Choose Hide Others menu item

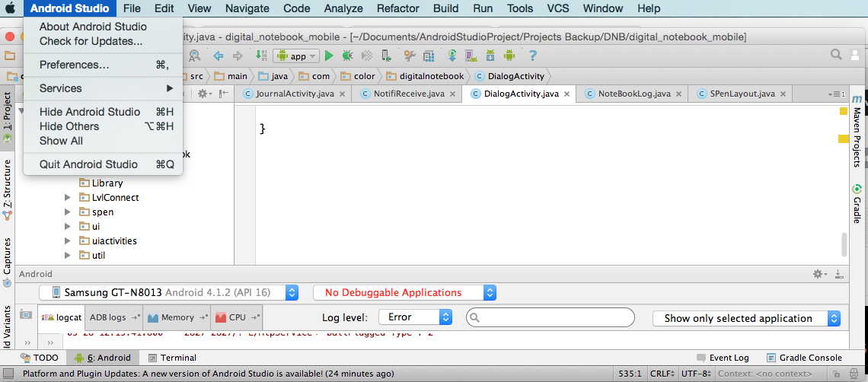[x=103, y=126]
